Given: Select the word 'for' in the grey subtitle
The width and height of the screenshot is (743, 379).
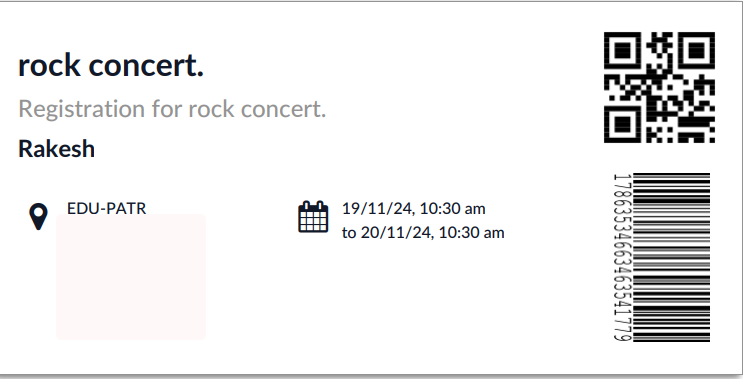Looking at the screenshot, I should [x=167, y=109].
